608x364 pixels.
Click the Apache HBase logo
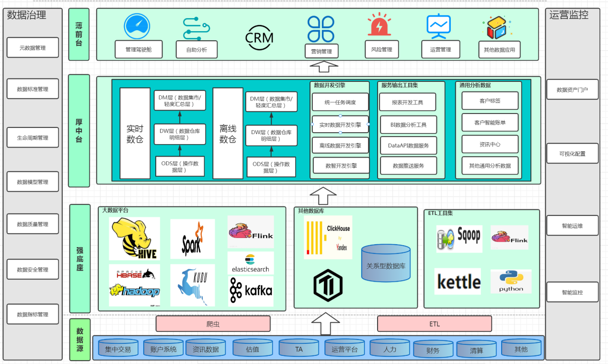136,274
